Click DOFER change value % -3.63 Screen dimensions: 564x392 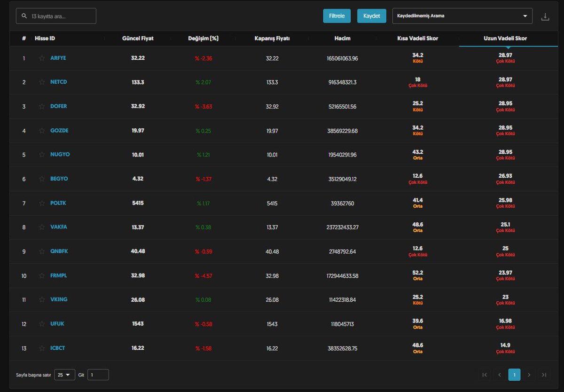(204, 106)
